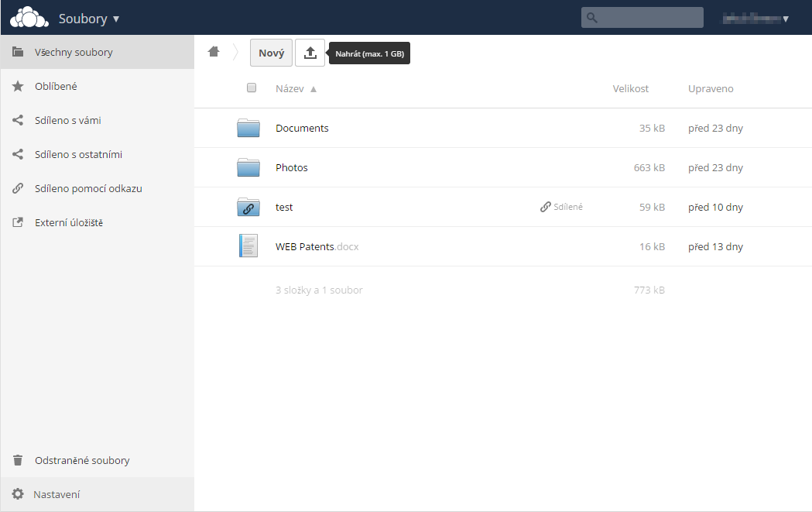The width and height of the screenshot is (812, 512).
Task: Click Sdílené share status on test row
Action: [x=561, y=207]
